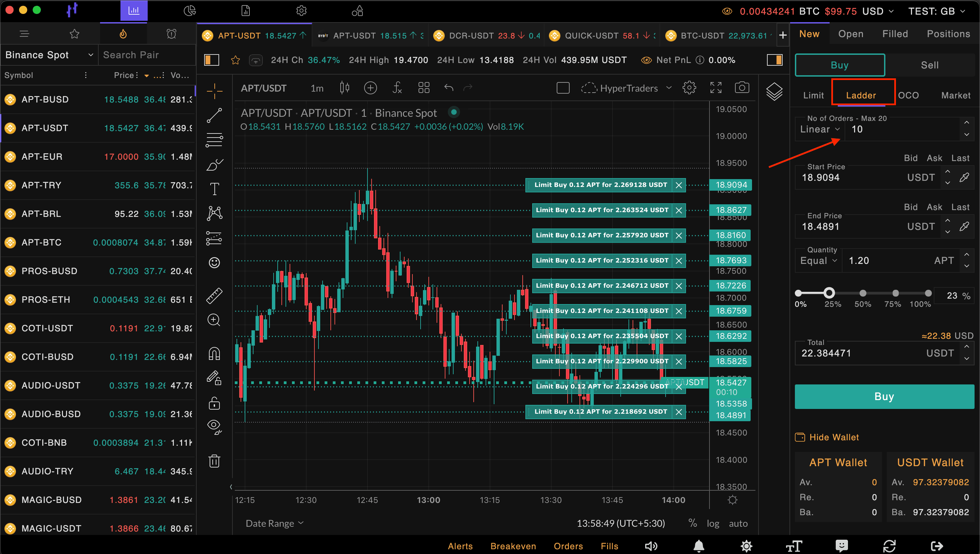Open favorites star tab in watchlist
The width and height of the screenshot is (980, 554).
74,34
